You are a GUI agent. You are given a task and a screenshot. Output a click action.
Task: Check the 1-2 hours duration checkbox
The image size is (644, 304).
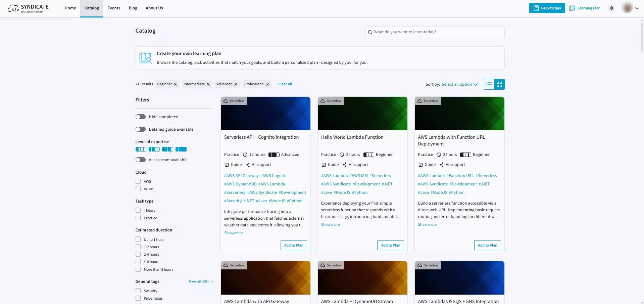(138, 247)
